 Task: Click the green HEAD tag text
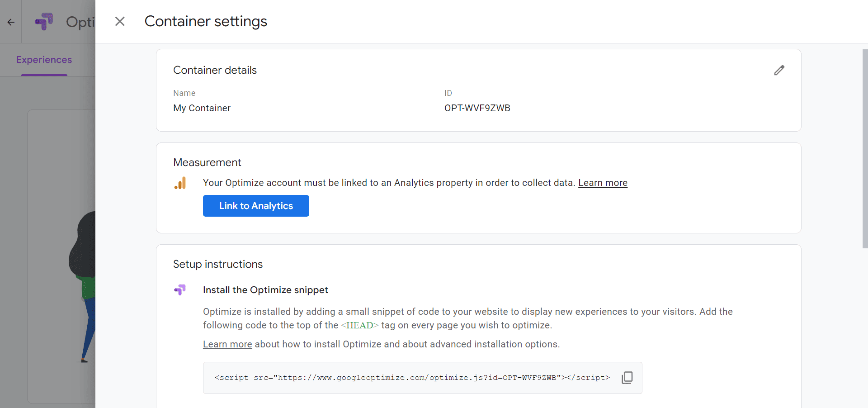(x=359, y=325)
